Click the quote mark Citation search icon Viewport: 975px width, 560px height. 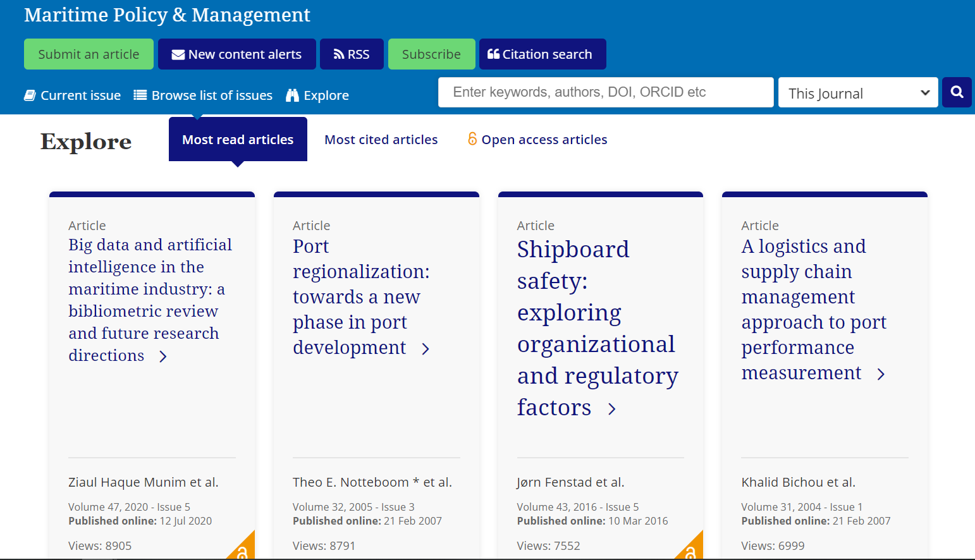click(493, 54)
